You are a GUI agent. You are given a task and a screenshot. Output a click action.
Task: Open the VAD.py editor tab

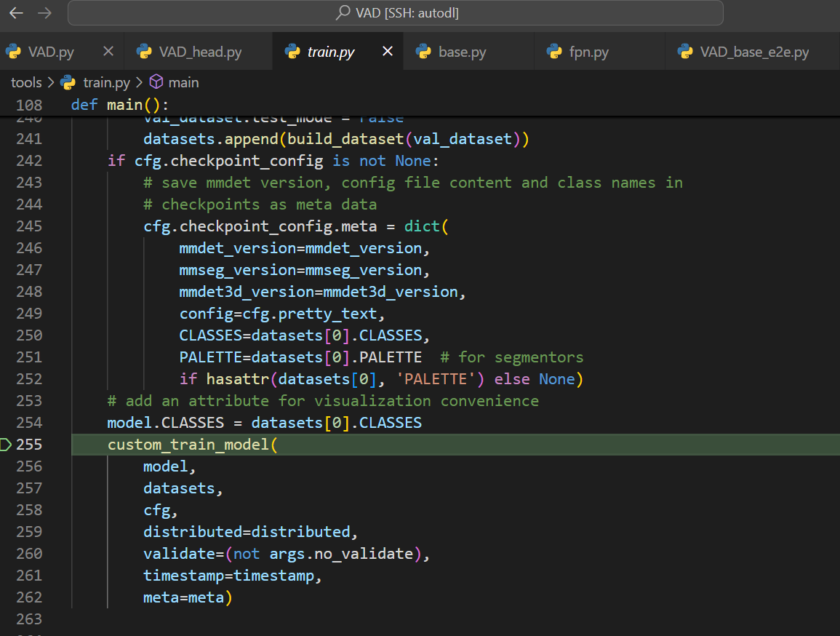[51, 52]
